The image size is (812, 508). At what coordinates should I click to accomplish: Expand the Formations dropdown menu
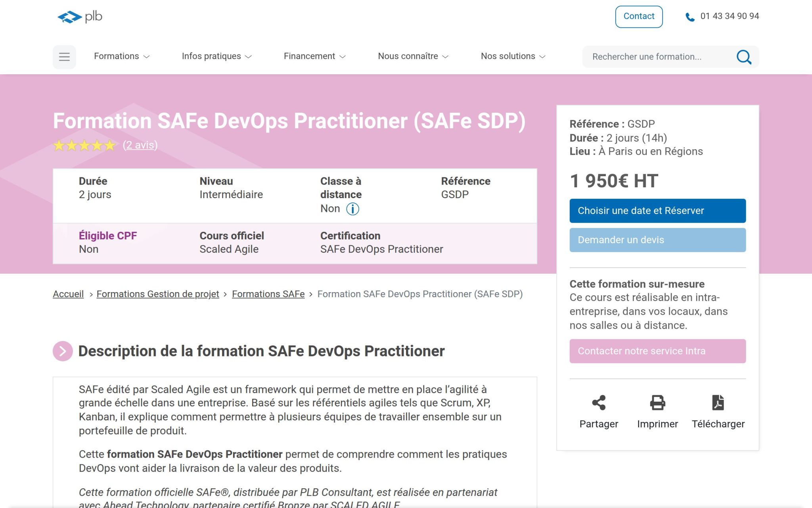point(122,56)
